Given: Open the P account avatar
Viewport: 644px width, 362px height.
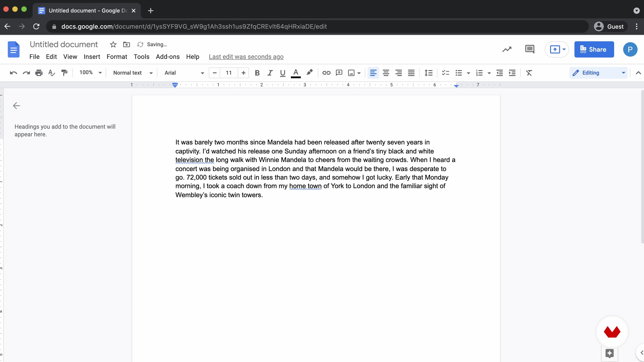Looking at the screenshot, I should click(x=630, y=49).
